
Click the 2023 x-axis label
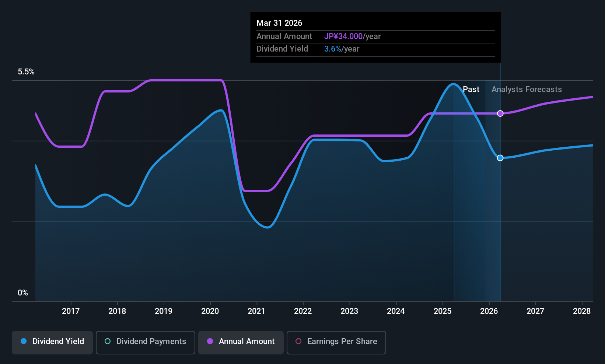click(349, 311)
